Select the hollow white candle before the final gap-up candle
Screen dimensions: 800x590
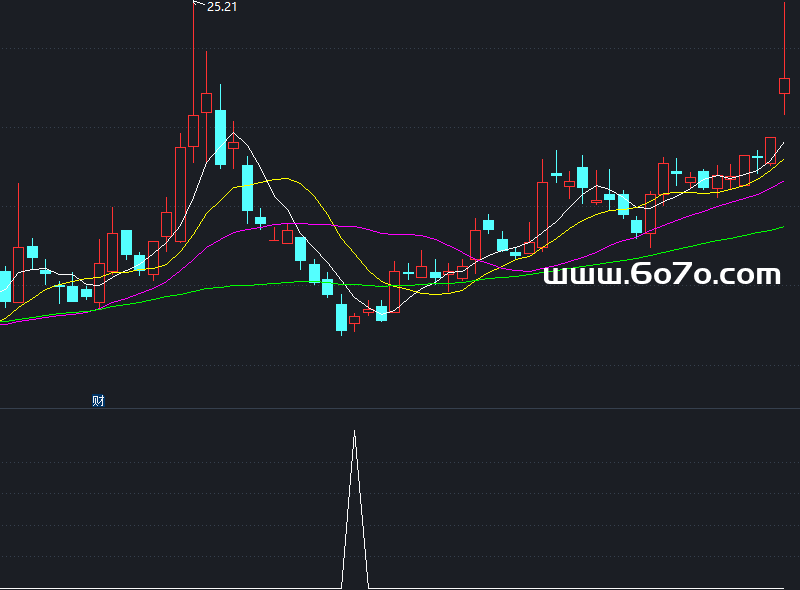coord(770,150)
